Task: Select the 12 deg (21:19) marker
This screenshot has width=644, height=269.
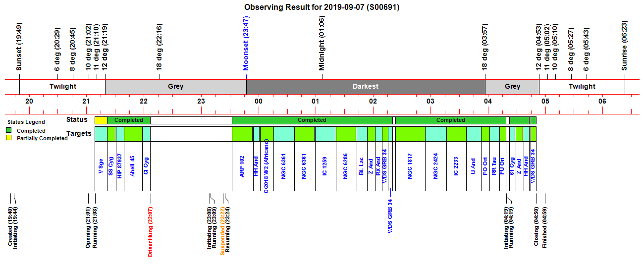Action: point(105,47)
